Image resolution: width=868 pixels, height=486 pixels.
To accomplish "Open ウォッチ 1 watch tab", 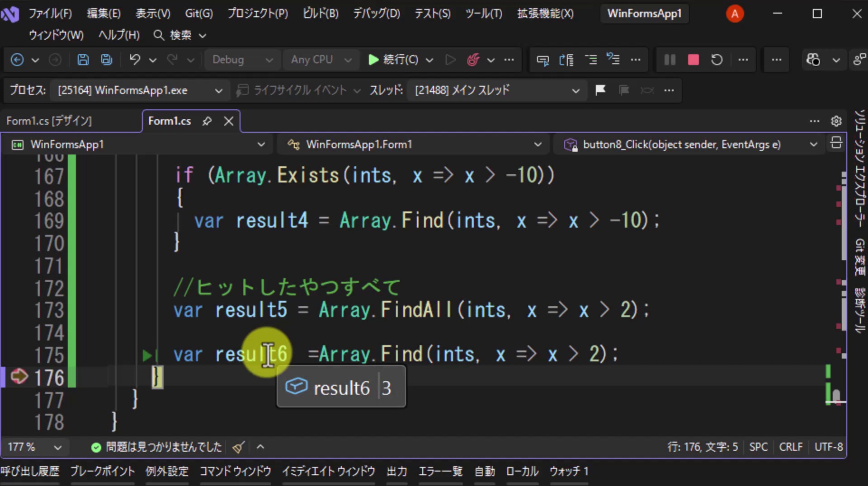I will click(569, 472).
